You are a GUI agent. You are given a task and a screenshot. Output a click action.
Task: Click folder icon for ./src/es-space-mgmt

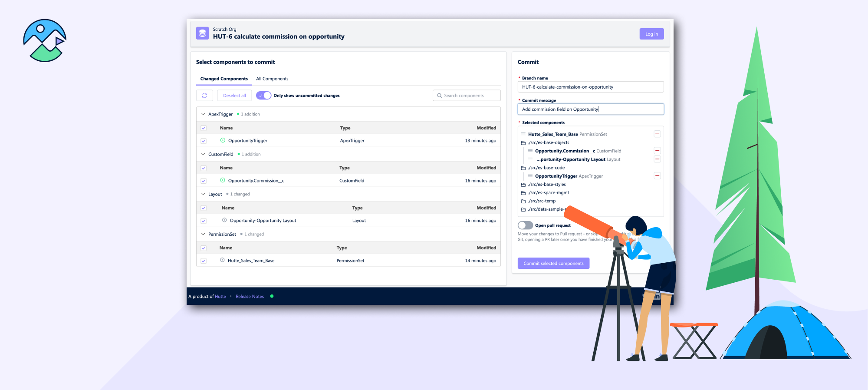(523, 193)
